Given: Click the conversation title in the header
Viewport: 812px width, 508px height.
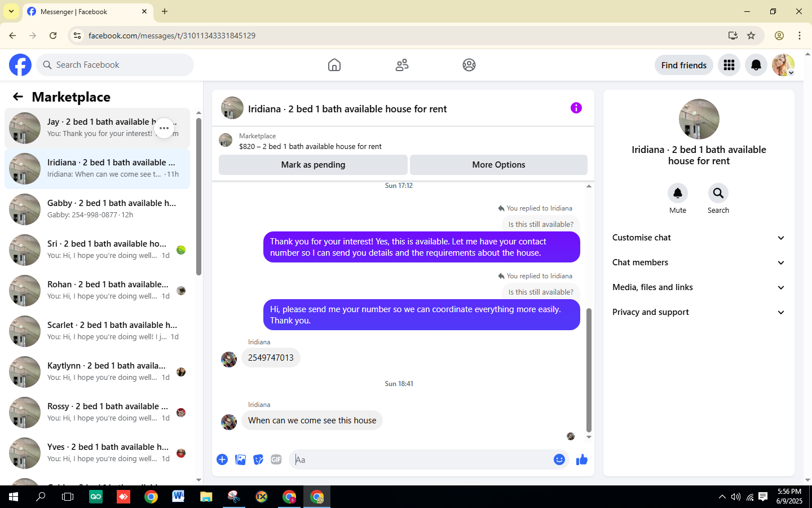Looking at the screenshot, I should pyautogui.click(x=347, y=109).
